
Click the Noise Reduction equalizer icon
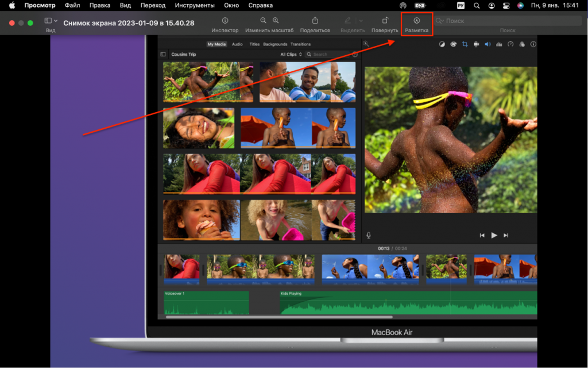(x=498, y=44)
